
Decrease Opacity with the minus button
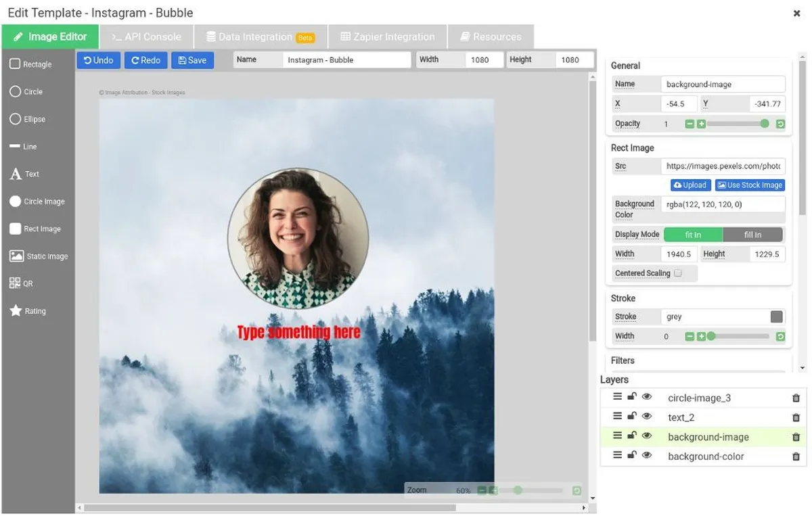coord(690,124)
